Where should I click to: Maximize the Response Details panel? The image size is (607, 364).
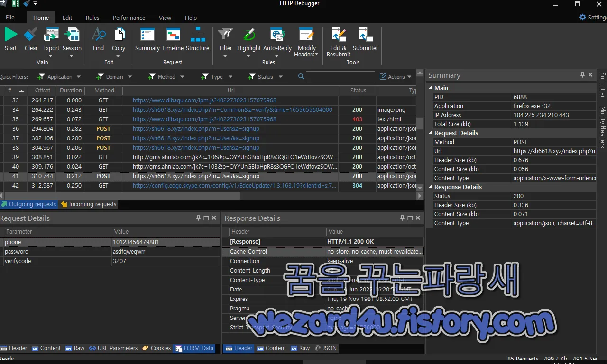[x=410, y=218]
